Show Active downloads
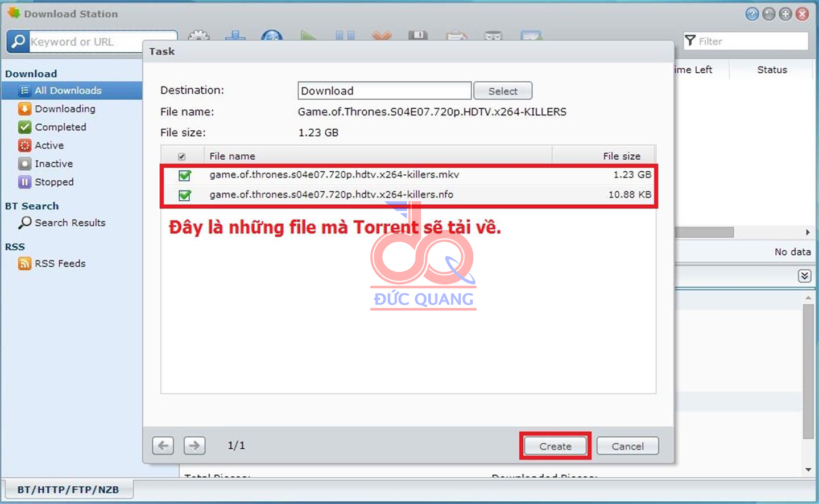The image size is (819, 504). 49,145
